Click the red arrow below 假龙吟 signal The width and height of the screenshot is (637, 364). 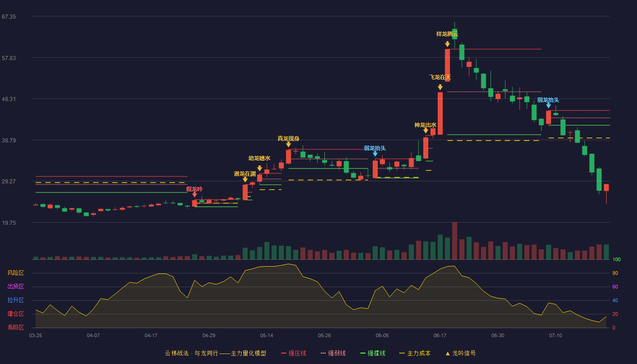coord(194,195)
